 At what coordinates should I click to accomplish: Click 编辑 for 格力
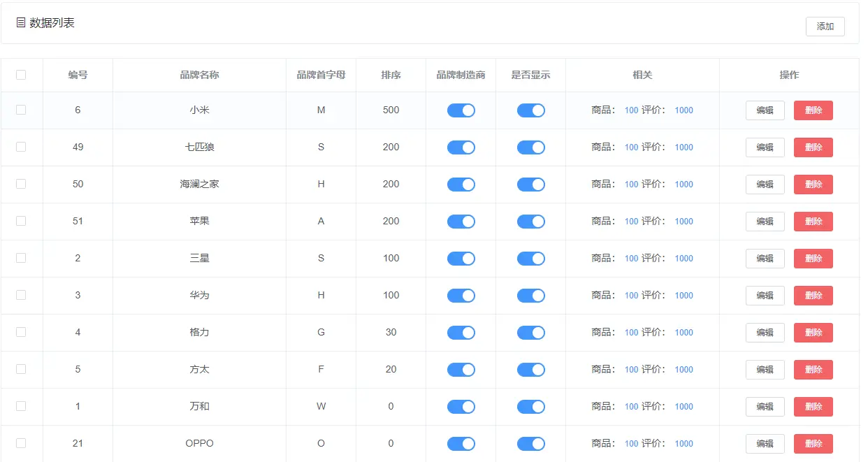point(765,333)
